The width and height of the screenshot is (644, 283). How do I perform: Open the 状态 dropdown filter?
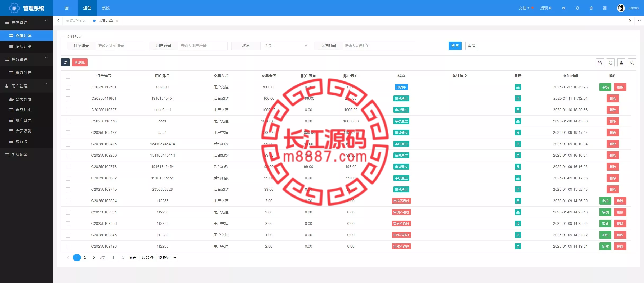pyautogui.click(x=285, y=46)
